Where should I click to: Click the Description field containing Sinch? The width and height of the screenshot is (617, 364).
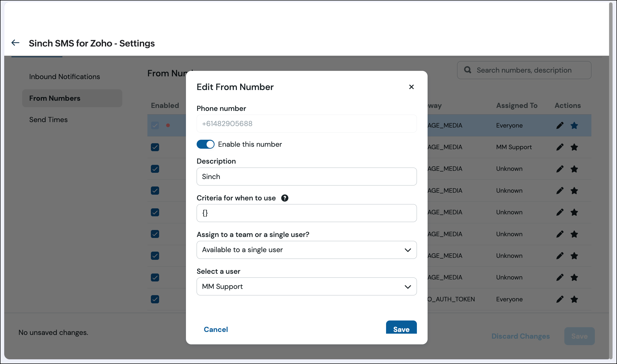307,177
